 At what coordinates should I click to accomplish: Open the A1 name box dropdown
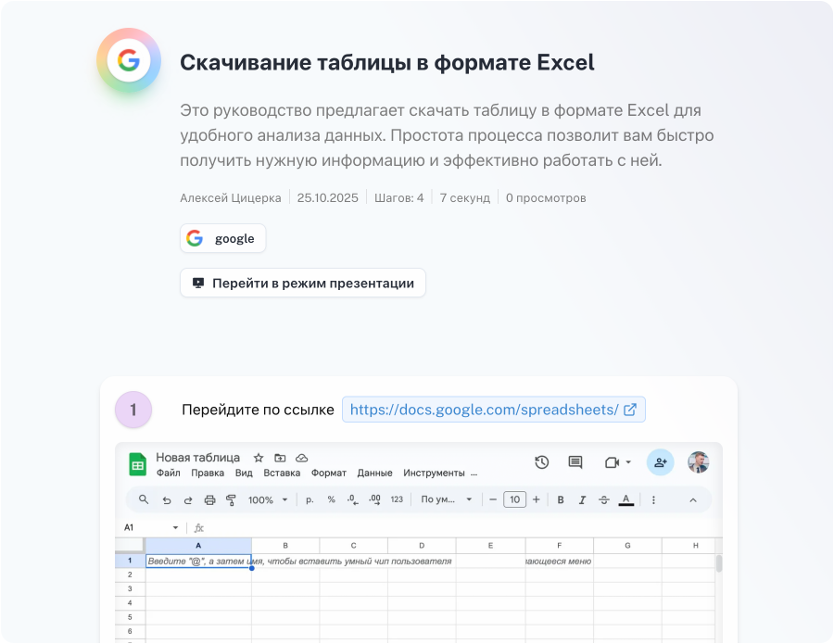click(x=175, y=527)
